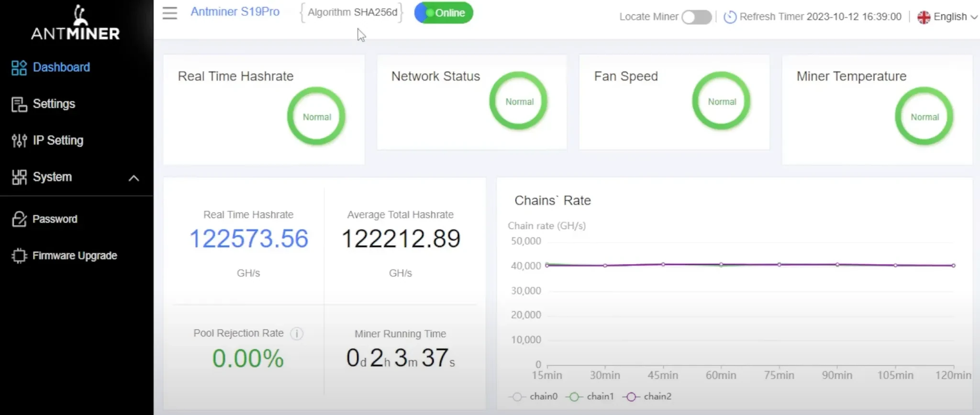
Task: Click the hamburger menu icon
Action: click(169, 13)
